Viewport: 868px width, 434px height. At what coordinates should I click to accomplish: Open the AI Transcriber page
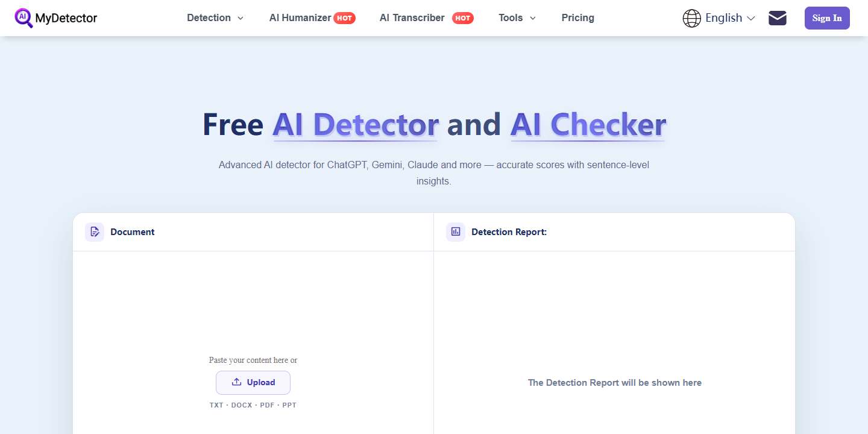[x=412, y=18]
